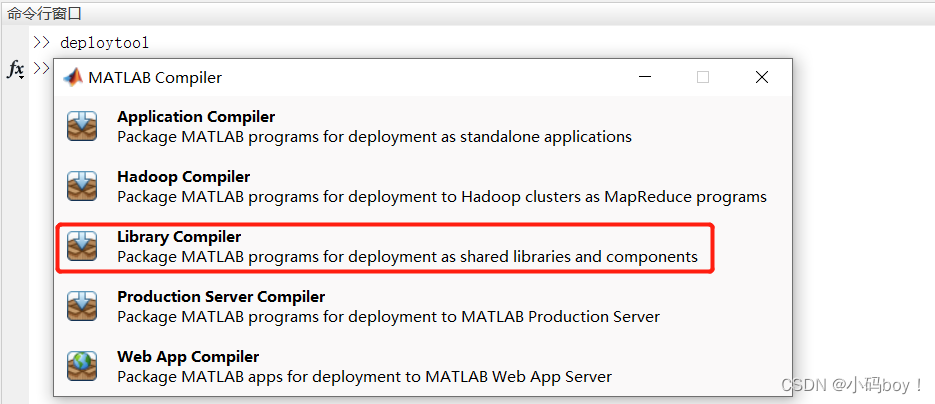
Task: Launch Production Server Compiler from its title
Action: (221, 297)
